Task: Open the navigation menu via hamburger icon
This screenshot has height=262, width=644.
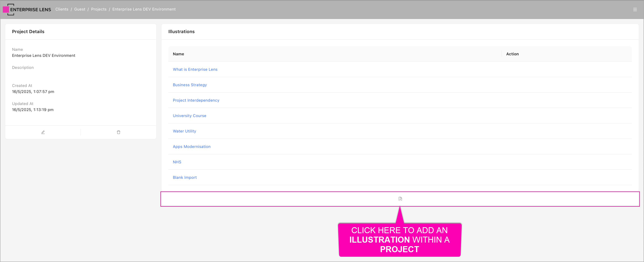Action: tap(635, 9)
